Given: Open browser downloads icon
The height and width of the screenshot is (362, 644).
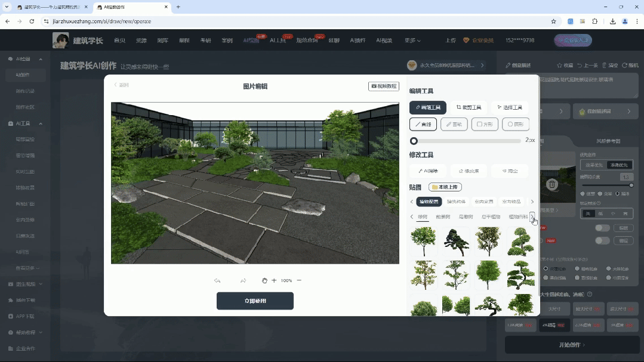Looking at the screenshot, I should click(x=612, y=21).
